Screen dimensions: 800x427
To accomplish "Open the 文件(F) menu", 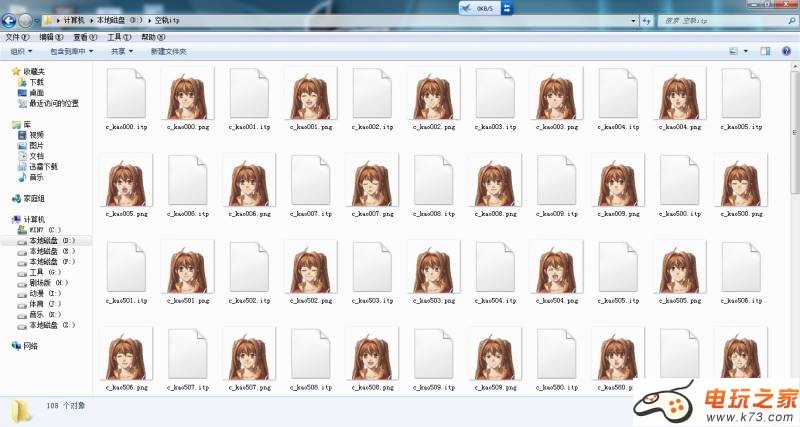I will point(13,37).
